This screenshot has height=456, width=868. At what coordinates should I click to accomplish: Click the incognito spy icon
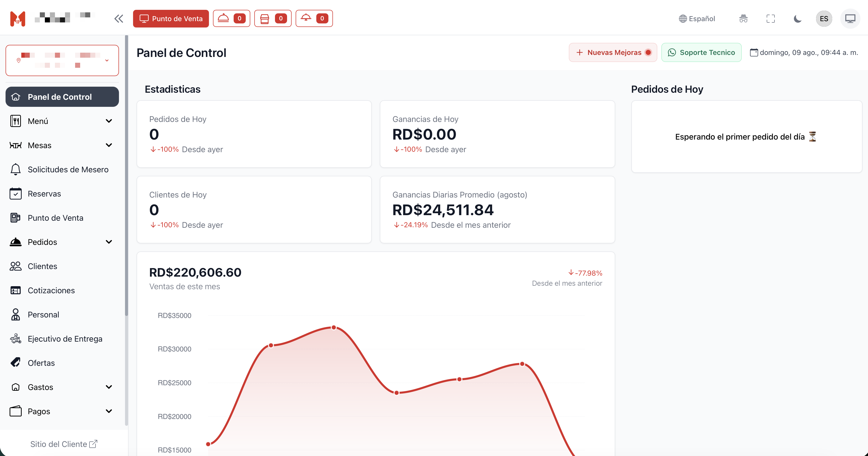[x=743, y=19]
